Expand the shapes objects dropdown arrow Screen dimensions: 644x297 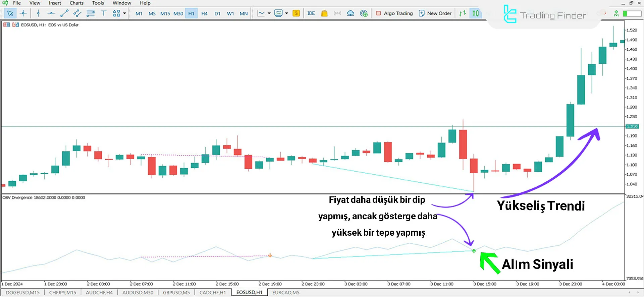(125, 13)
